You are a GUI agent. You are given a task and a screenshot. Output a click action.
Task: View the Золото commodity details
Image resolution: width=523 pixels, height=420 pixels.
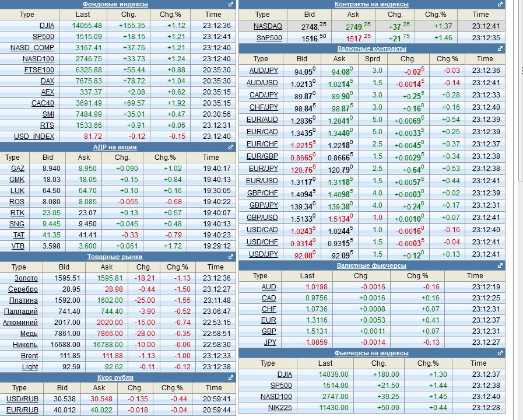click(x=27, y=278)
